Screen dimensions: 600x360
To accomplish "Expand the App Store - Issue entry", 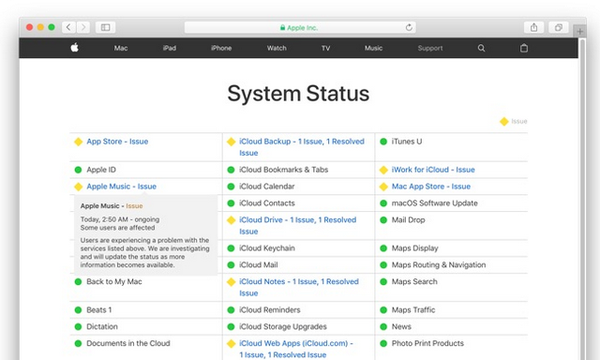I will tap(117, 142).
